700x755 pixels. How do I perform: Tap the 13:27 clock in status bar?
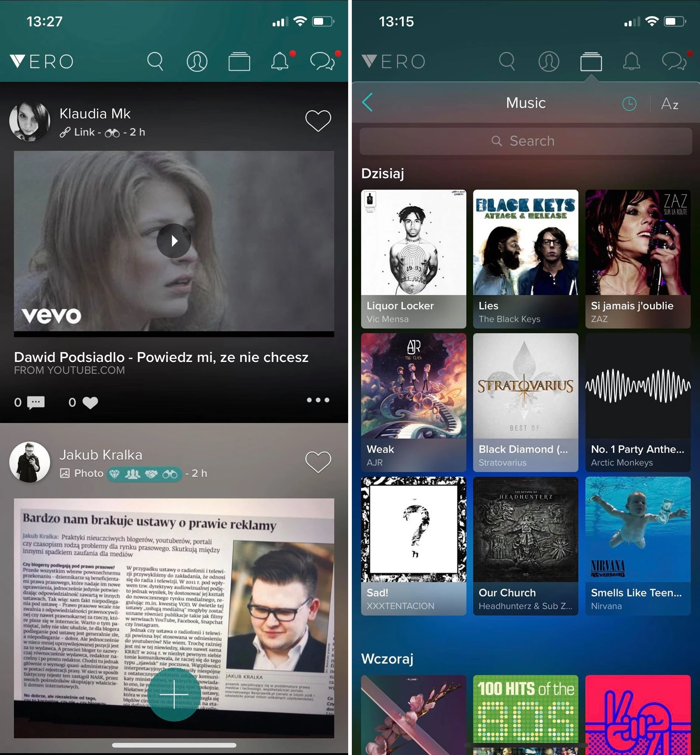[44, 22]
